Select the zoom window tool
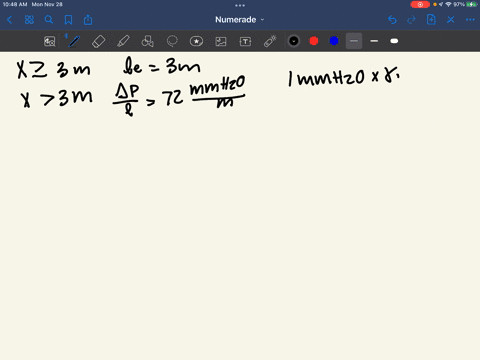 click(x=50, y=41)
